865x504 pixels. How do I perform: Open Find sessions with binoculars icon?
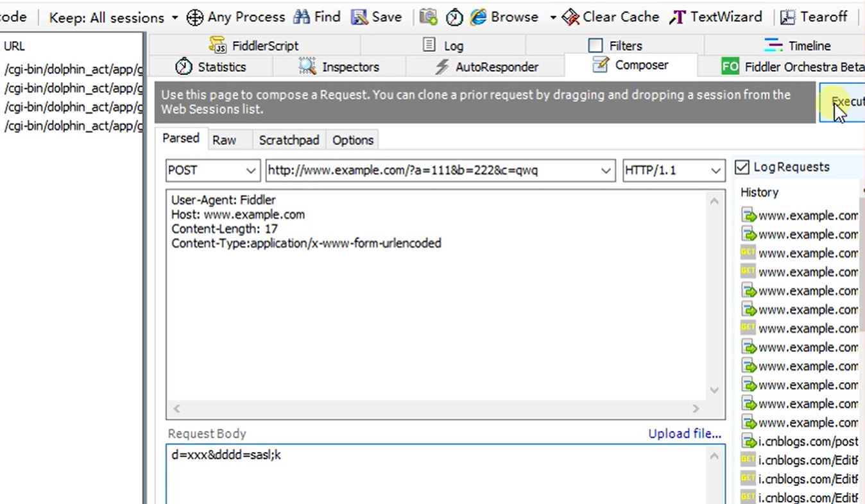[x=317, y=17]
